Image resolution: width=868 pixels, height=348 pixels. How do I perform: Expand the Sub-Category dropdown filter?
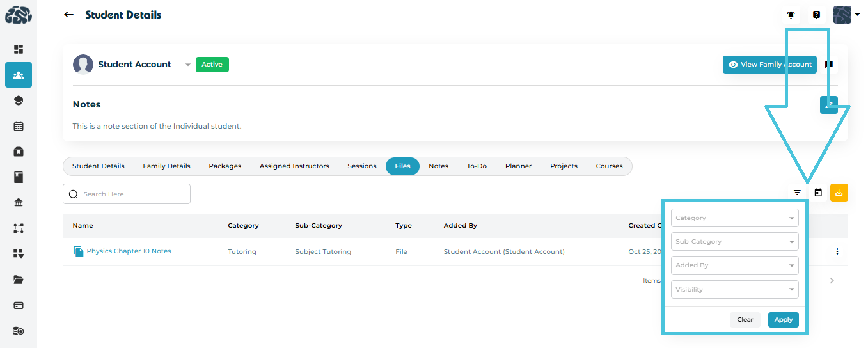click(x=734, y=242)
